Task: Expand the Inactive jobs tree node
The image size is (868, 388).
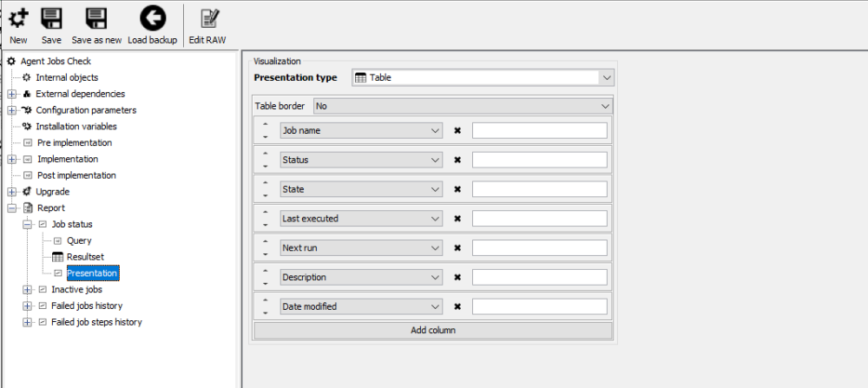Action: pos(28,290)
